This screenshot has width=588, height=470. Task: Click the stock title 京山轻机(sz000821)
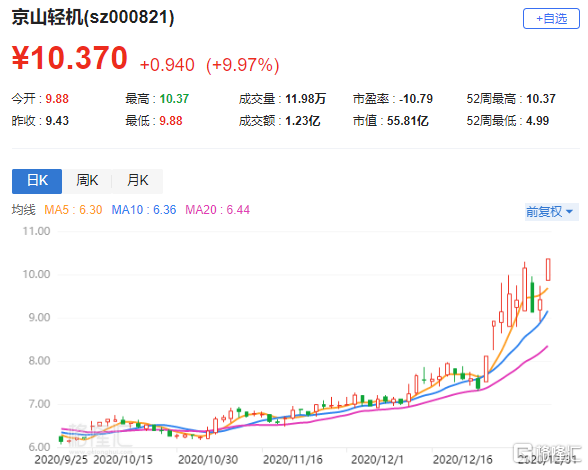93,18
